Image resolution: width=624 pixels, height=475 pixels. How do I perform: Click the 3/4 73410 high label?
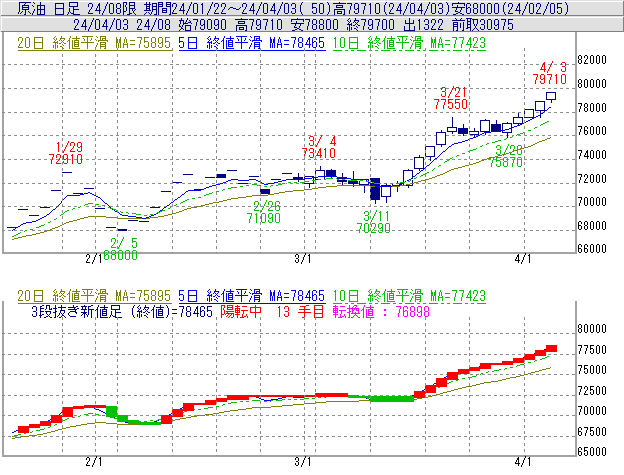coord(319,147)
